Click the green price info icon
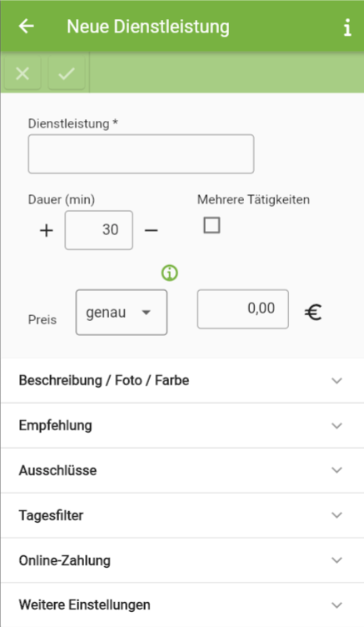Image resolution: width=364 pixels, height=627 pixels. [x=170, y=273]
